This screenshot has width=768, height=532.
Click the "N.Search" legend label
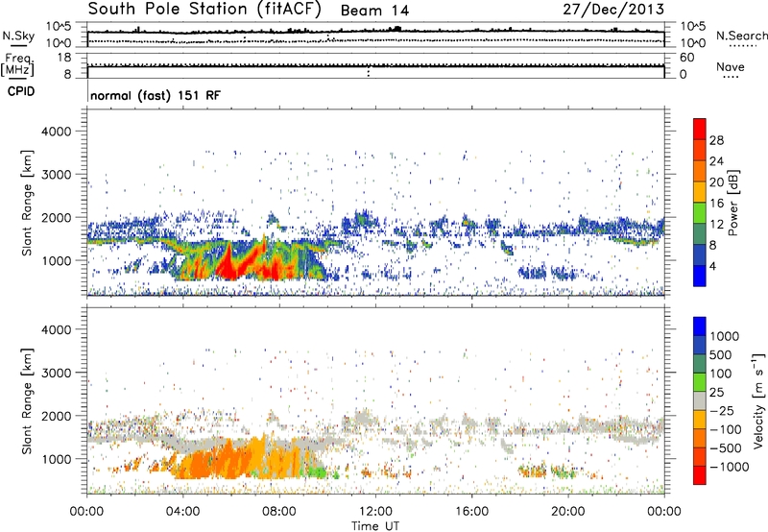pos(741,36)
